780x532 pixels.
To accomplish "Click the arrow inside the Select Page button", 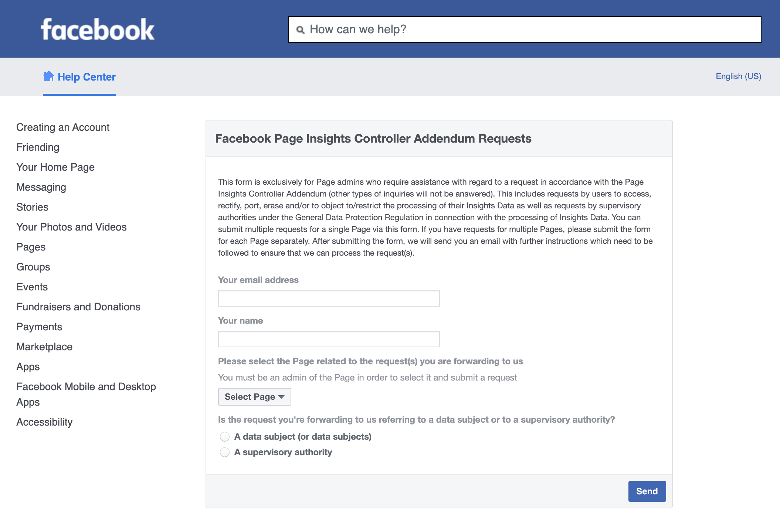I will click(281, 397).
